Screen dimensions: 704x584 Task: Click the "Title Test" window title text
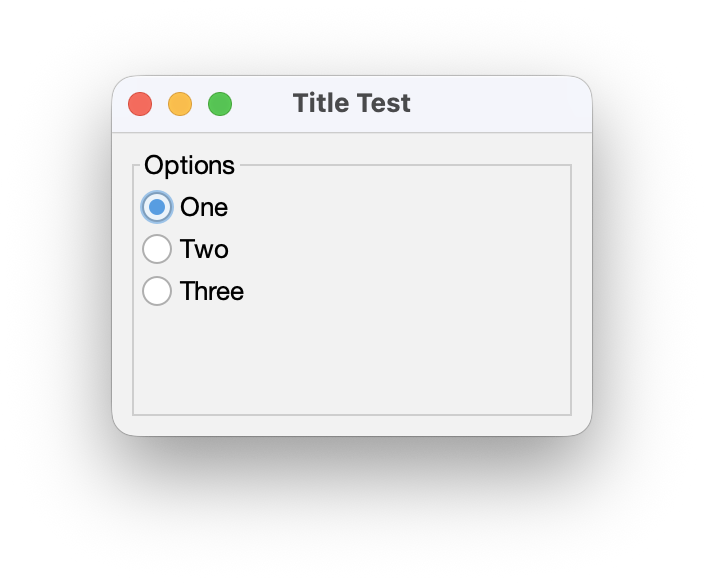(x=351, y=103)
